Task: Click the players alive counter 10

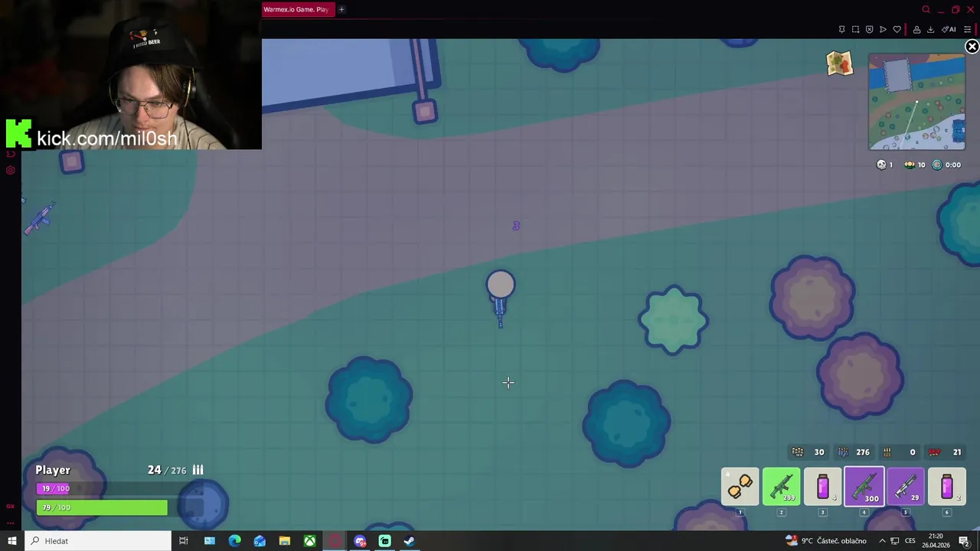Action: pos(914,165)
